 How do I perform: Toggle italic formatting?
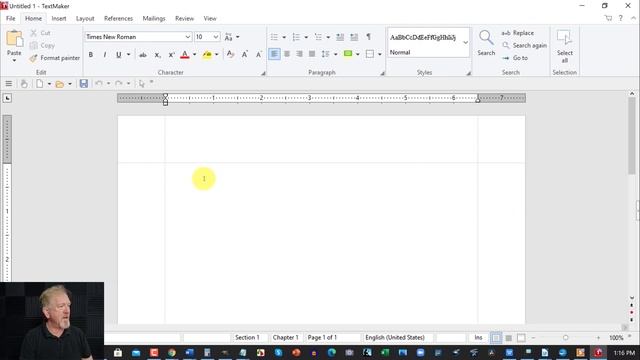(x=104, y=54)
